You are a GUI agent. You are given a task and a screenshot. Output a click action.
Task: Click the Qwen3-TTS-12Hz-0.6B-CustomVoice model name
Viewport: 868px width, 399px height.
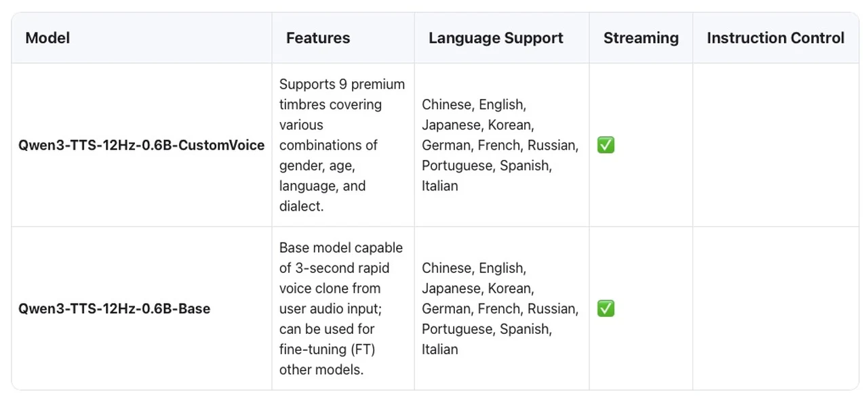tap(141, 145)
